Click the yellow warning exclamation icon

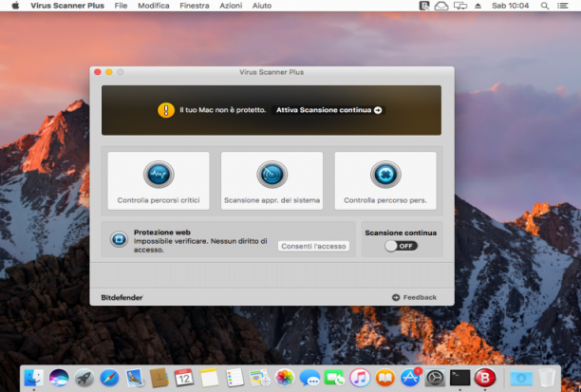pos(166,110)
